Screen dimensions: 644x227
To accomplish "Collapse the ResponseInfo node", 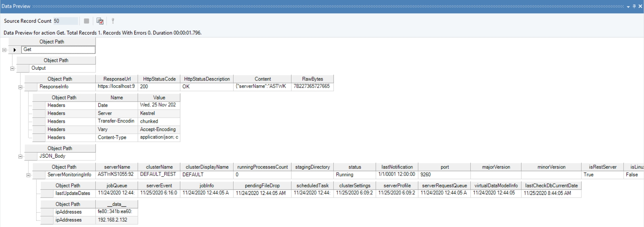I will coord(20,87).
